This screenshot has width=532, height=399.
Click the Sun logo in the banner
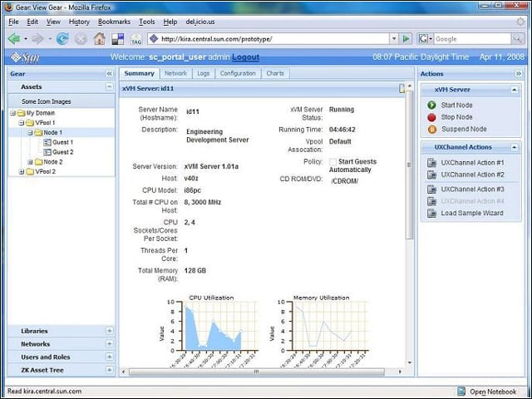(25, 57)
